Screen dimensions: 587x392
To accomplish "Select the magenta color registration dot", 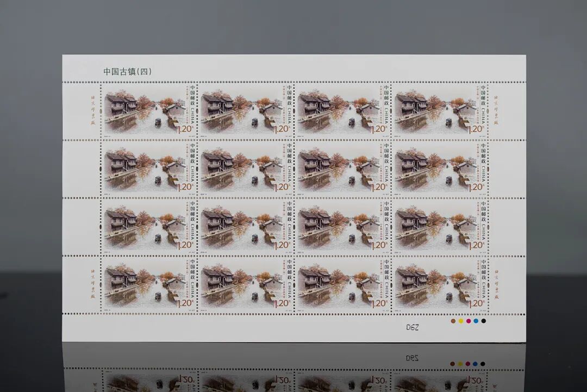I will [x=469, y=321].
